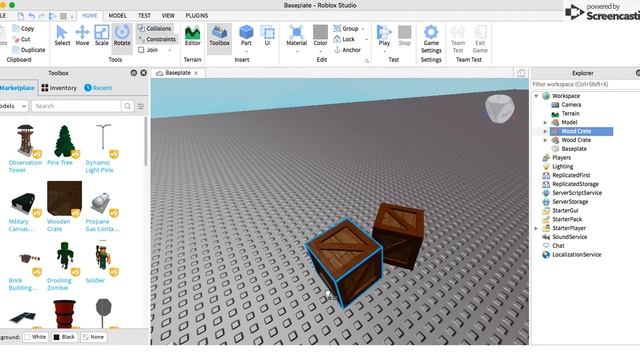Select the Observation Tower model

click(x=25, y=149)
